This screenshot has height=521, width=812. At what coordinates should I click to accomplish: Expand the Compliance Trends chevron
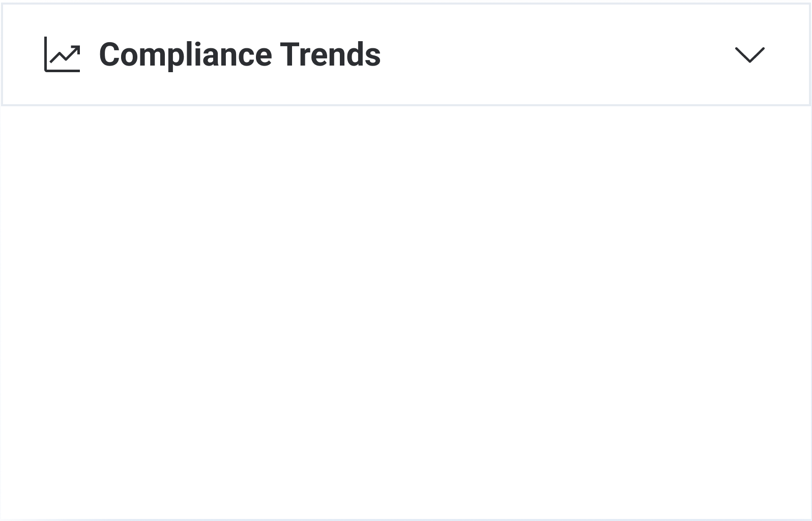750,55
